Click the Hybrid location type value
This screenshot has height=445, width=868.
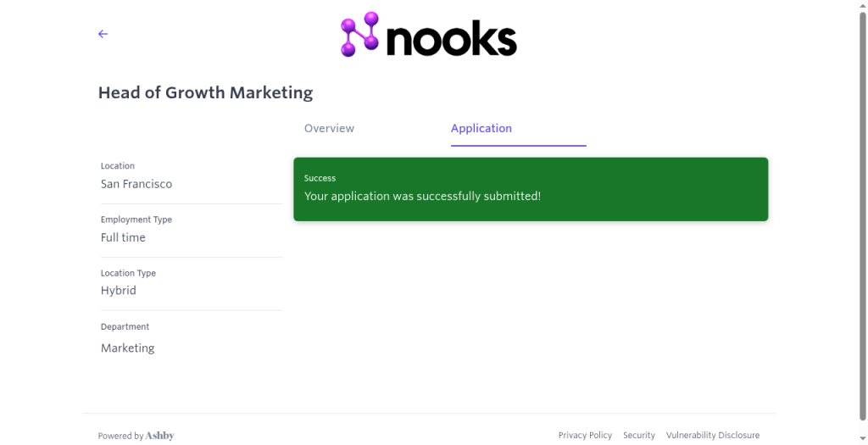pos(119,291)
